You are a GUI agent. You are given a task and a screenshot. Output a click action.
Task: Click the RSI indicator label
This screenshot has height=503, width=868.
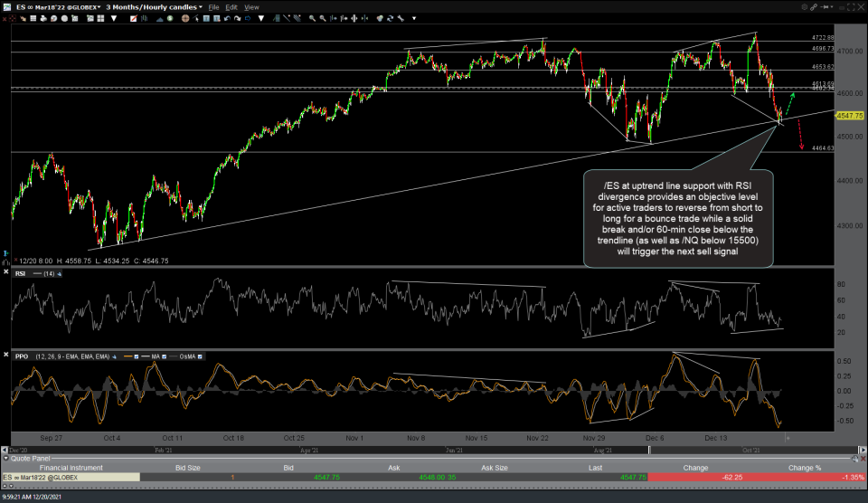pos(20,273)
